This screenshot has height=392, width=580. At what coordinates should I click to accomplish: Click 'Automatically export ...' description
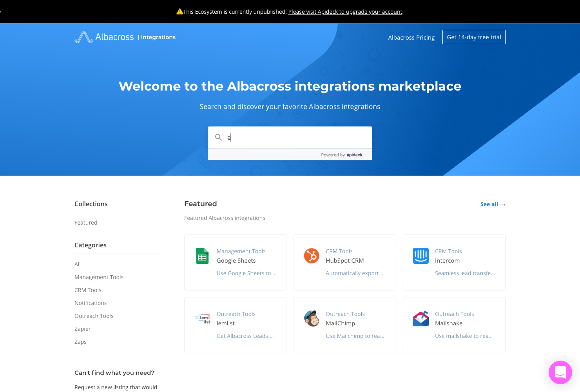point(355,273)
